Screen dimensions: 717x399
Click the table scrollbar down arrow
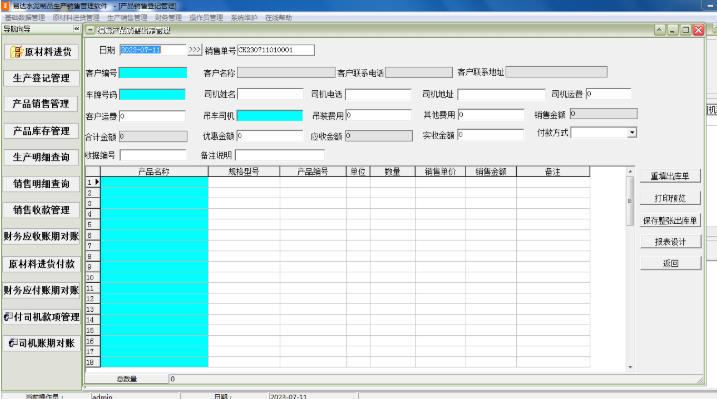pyautogui.click(x=630, y=367)
